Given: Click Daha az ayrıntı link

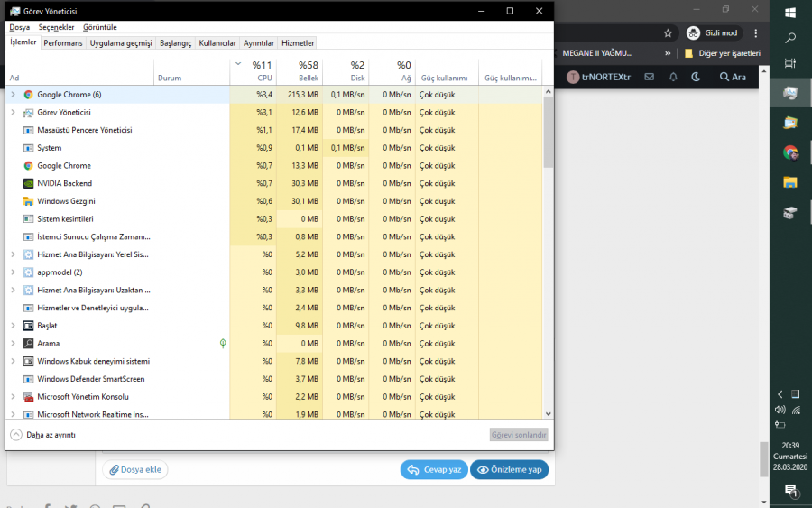Looking at the screenshot, I should (51, 435).
